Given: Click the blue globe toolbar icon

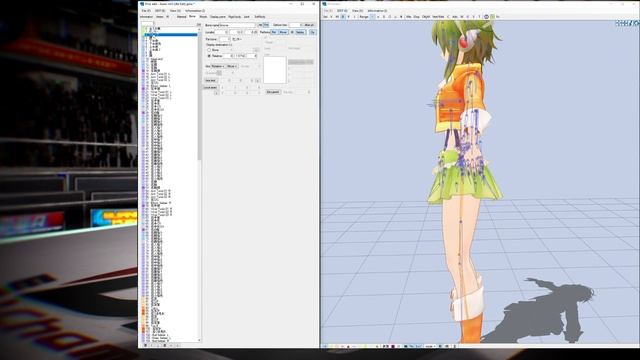Looking at the screenshot, I should pyautogui.click(x=486, y=17).
